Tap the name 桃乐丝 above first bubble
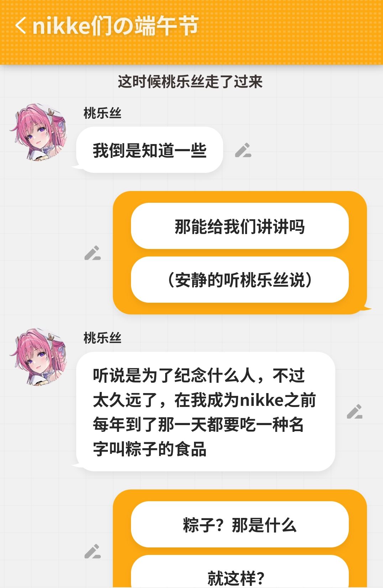 point(103,113)
